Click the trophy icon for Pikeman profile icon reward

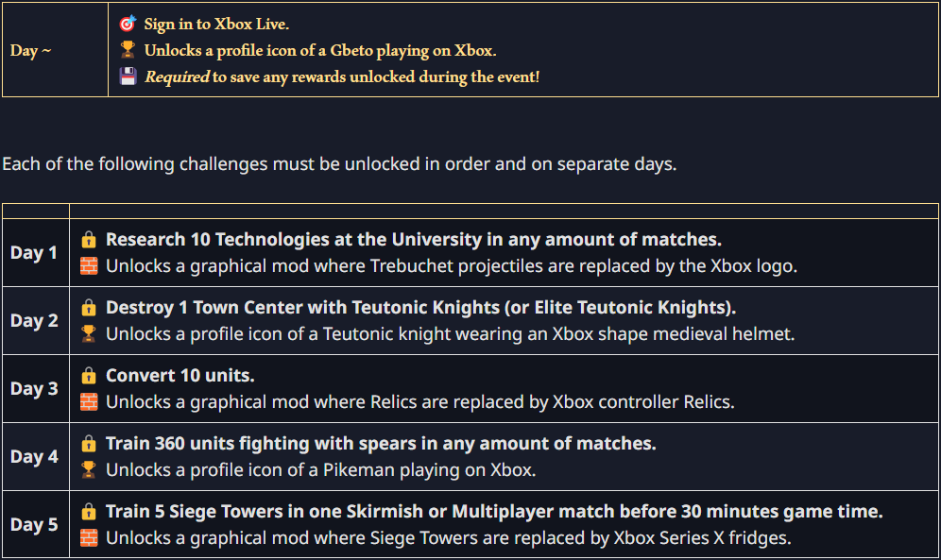point(89,469)
